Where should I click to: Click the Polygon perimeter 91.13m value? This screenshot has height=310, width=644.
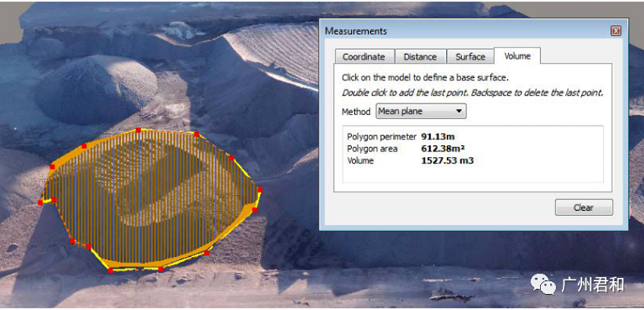point(438,137)
